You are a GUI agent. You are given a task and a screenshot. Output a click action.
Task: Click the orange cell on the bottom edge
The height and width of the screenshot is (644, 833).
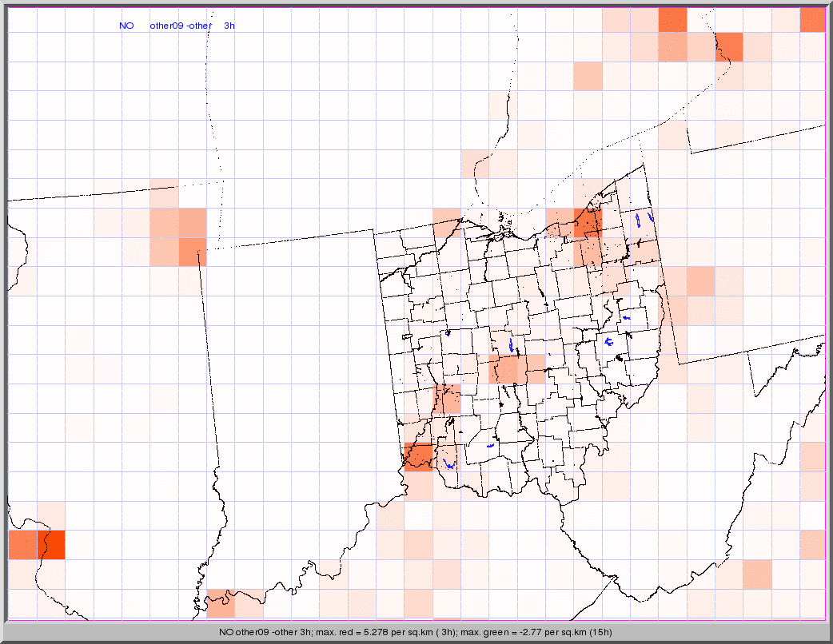(221, 603)
